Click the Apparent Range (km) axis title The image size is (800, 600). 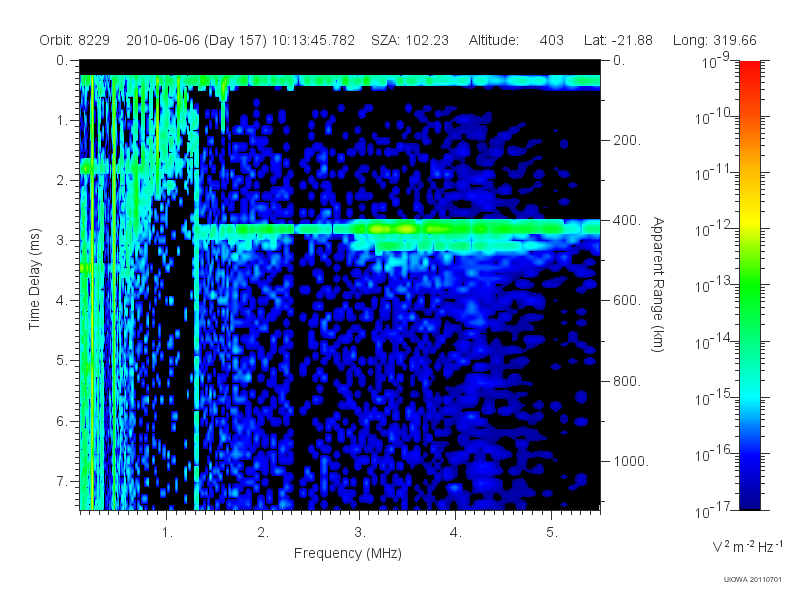658,285
